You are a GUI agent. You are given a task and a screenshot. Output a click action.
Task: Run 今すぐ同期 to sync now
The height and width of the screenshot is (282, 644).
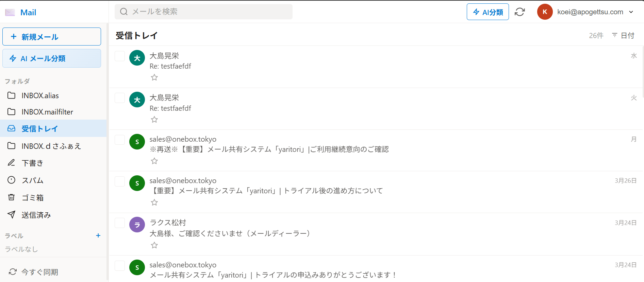(x=39, y=272)
